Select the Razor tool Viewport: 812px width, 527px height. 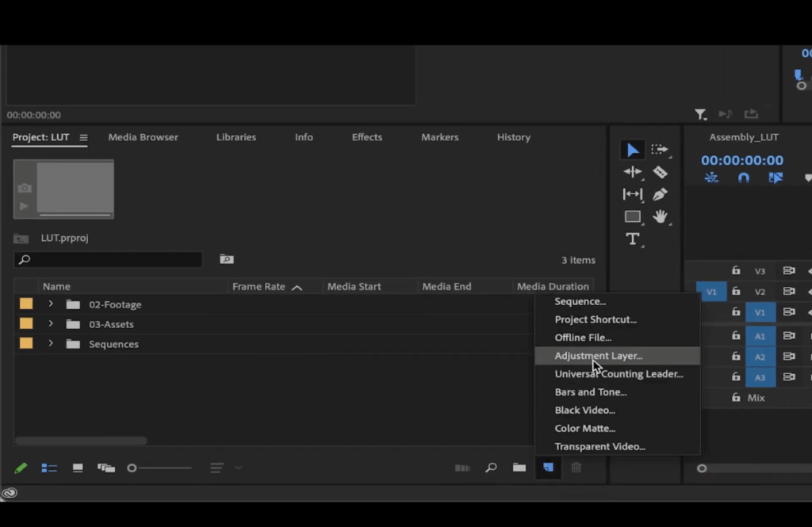pyautogui.click(x=660, y=172)
